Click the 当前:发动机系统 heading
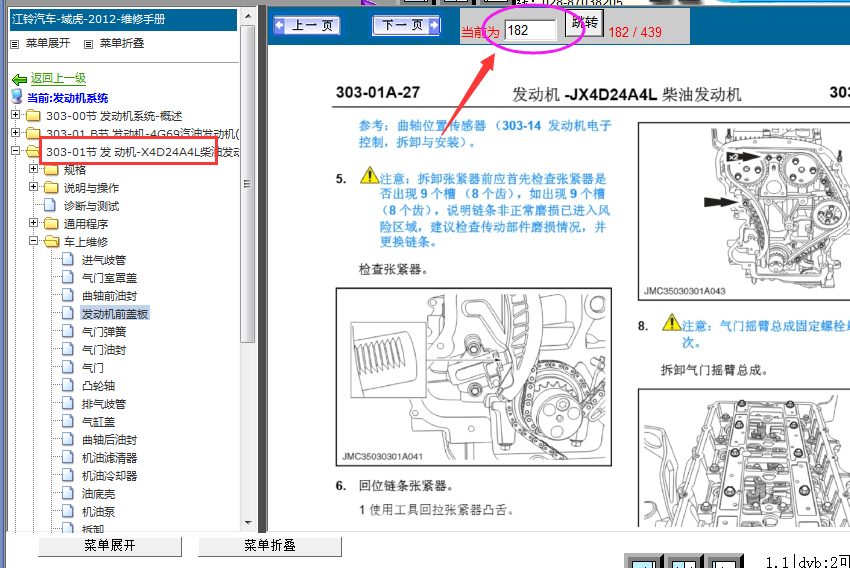 (67, 98)
